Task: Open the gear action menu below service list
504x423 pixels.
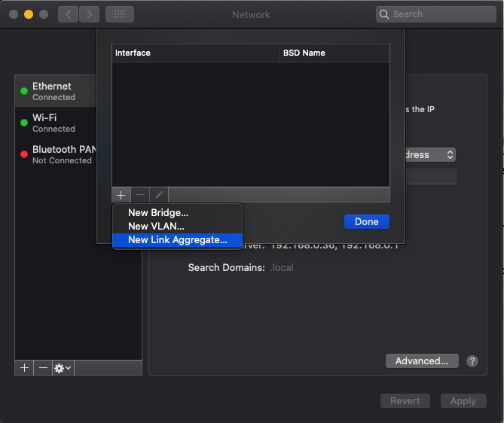Action: pyautogui.click(x=63, y=368)
